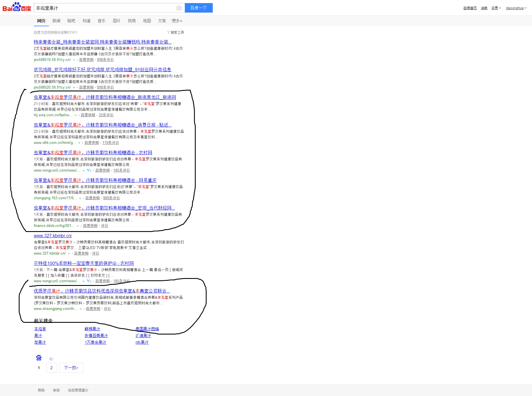Open related search 丰泓堂

point(40,329)
